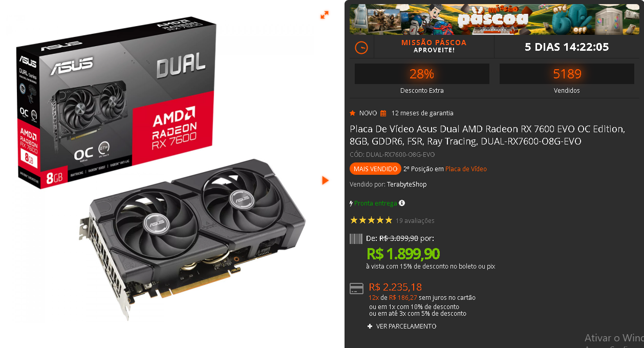This screenshot has height=348, width=644.
Task: Click the lightning bolt delivery icon
Action: click(351, 203)
